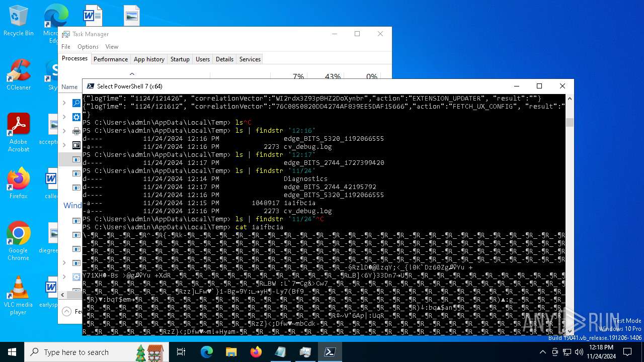Launch Firefox from the desktop shortcut

(18, 184)
